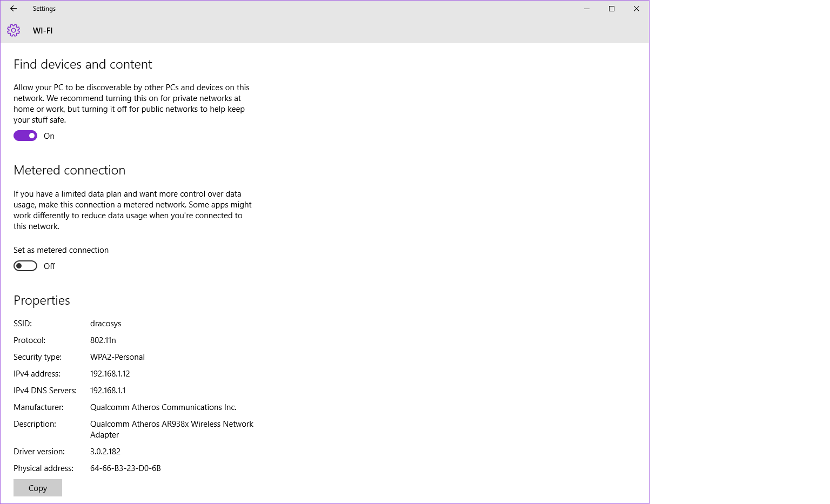Click the IPv4 DNS Servers: label

(x=45, y=391)
